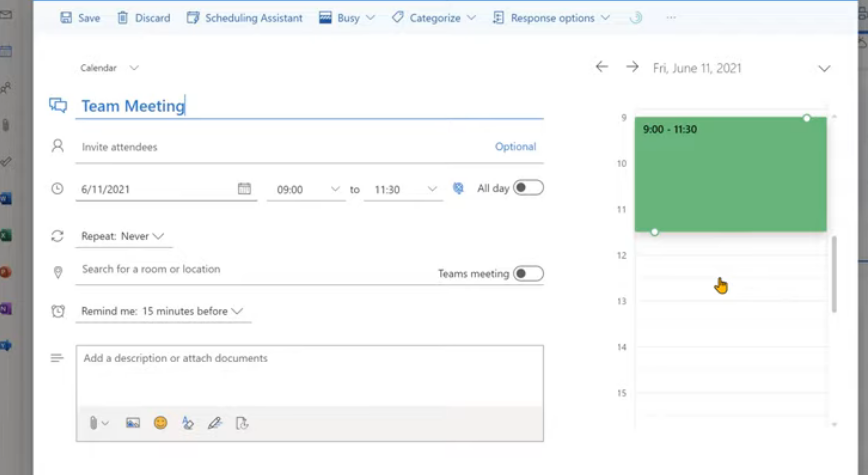
Task: Open the date picker calendar icon
Action: [x=244, y=189]
